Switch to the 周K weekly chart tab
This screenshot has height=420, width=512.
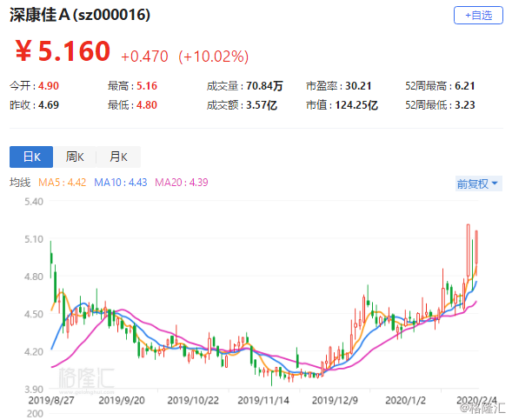pos(75,157)
